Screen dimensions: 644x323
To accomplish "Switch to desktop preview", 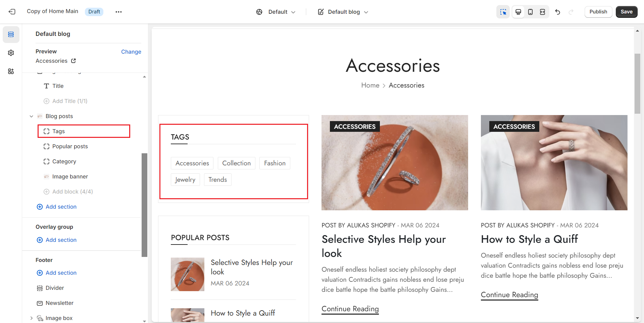I will pos(518,12).
